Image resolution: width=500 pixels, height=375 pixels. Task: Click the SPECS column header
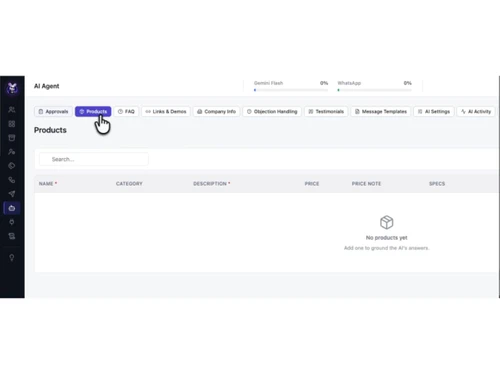(x=437, y=184)
